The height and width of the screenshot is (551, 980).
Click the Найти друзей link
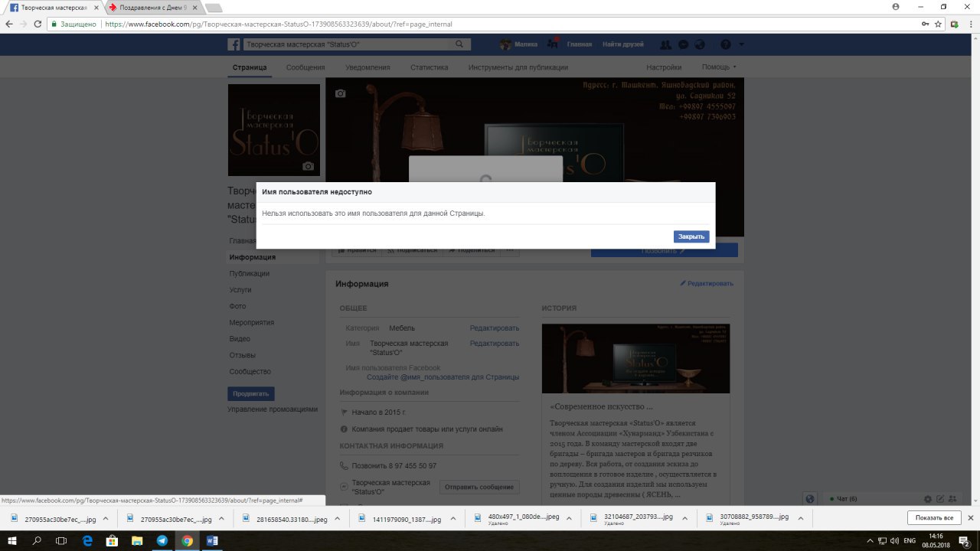[x=623, y=44]
